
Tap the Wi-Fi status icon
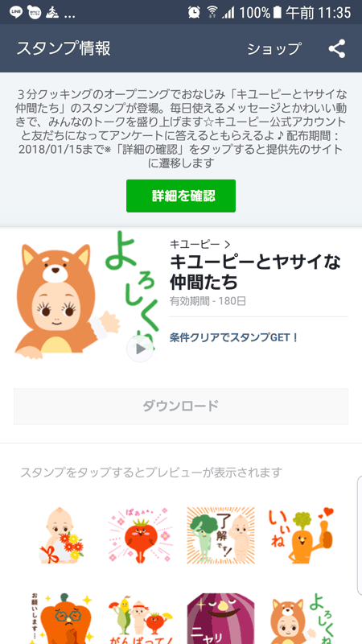pos(212,12)
